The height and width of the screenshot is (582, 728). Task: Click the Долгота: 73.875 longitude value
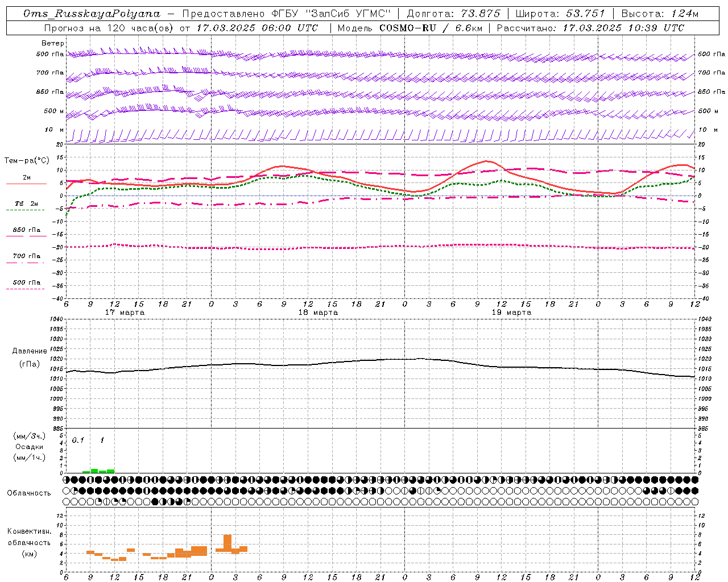pos(454,14)
